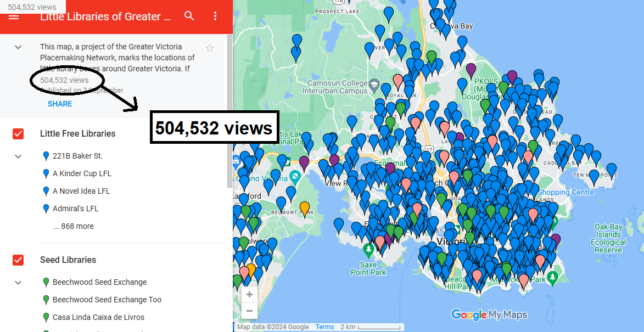The height and width of the screenshot is (332, 644).
Task: Click the search magnifier icon
Action: pyautogui.click(x=189, y=16)
